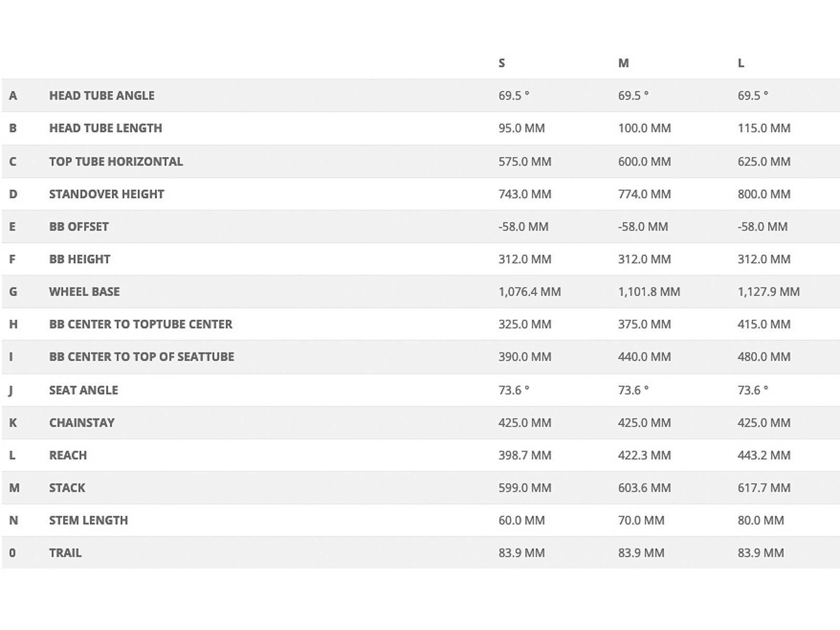Viewport: 840px width, 630px height.
Task: Click the 80.0 MM stem length value
Action: tap(761, 520)
